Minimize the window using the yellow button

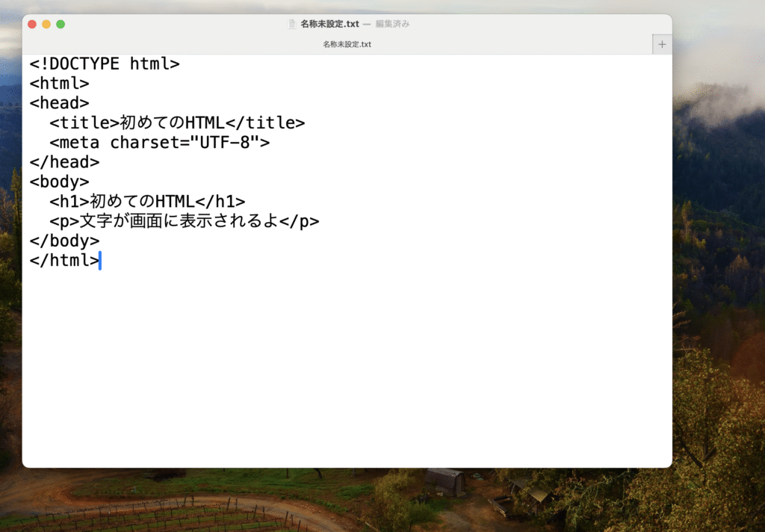pyautogui.click(x=46, y=24)
